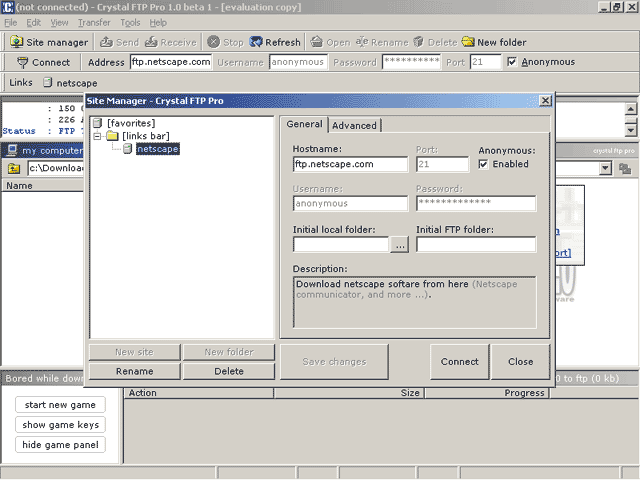Select the [favorites] server icon in the tree
The height and width of the screenshot is (480, 640).
(x=98, y=123)
